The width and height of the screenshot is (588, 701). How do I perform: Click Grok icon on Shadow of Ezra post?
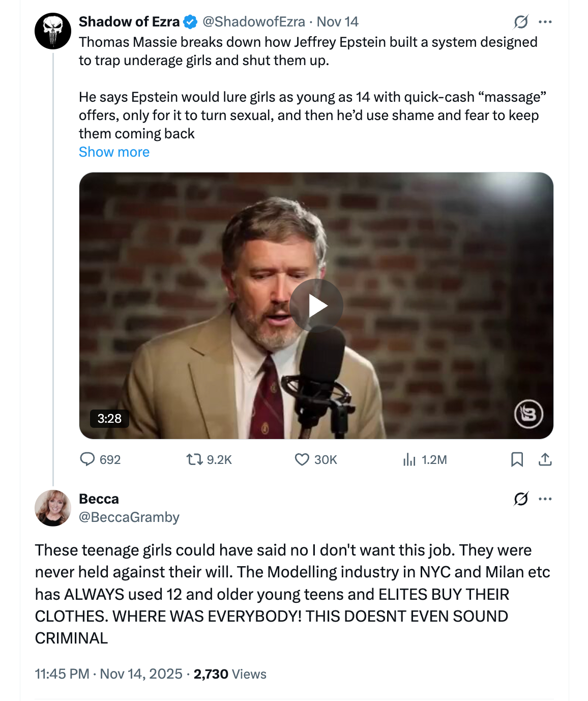[x=521, y=22]
